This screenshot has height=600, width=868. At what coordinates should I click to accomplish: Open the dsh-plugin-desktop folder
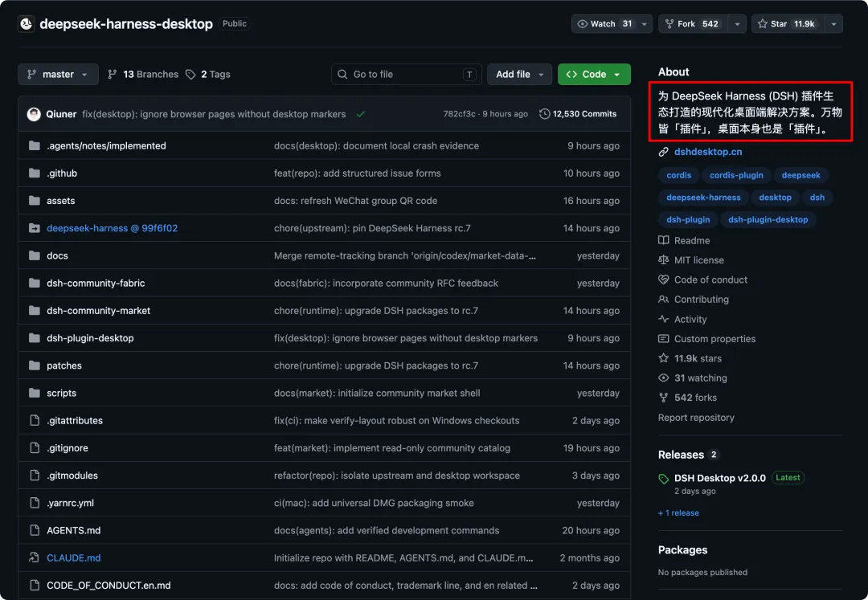click(x=90, y=338)
